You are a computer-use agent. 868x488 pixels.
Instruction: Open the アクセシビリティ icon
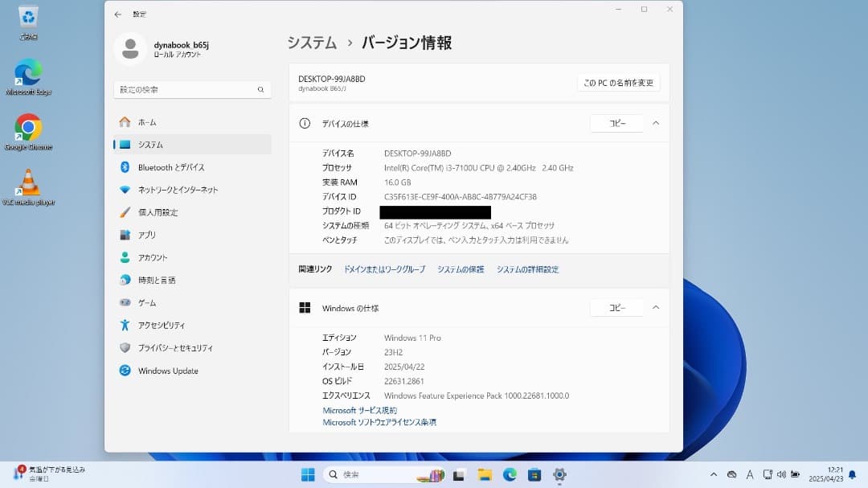click(x=127, y=325)
